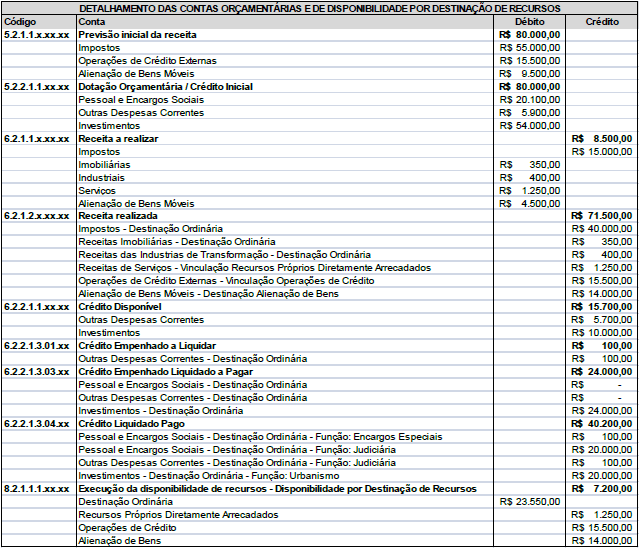Click the table title DETALHAMENTO DAS CONTAS ORÇAMENTÁRIAS
This screenshot has width=639, height=548.
[x=319, y=8]
